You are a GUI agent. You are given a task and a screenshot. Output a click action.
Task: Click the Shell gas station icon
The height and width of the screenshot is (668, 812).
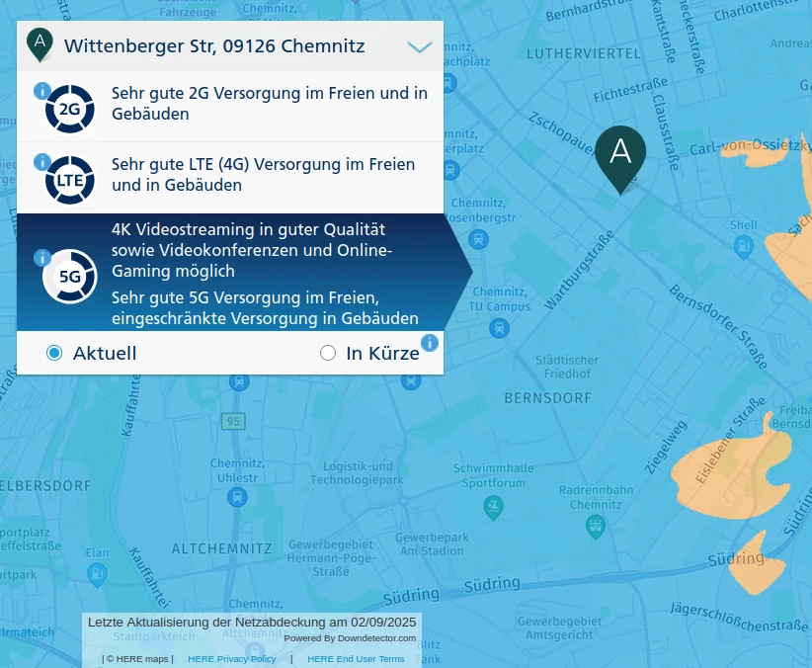pos(744,246)
